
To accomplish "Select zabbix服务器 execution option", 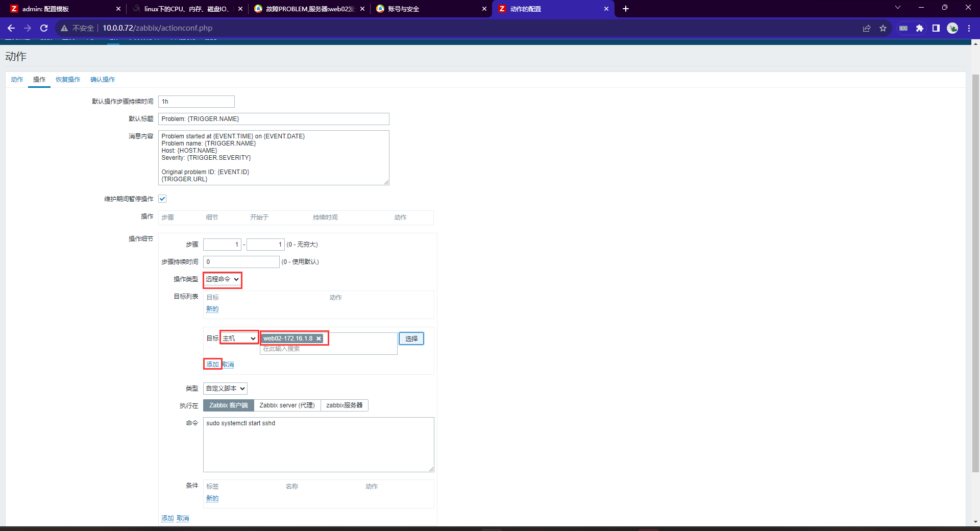I will pyautogui.click(x=345, y=405).
